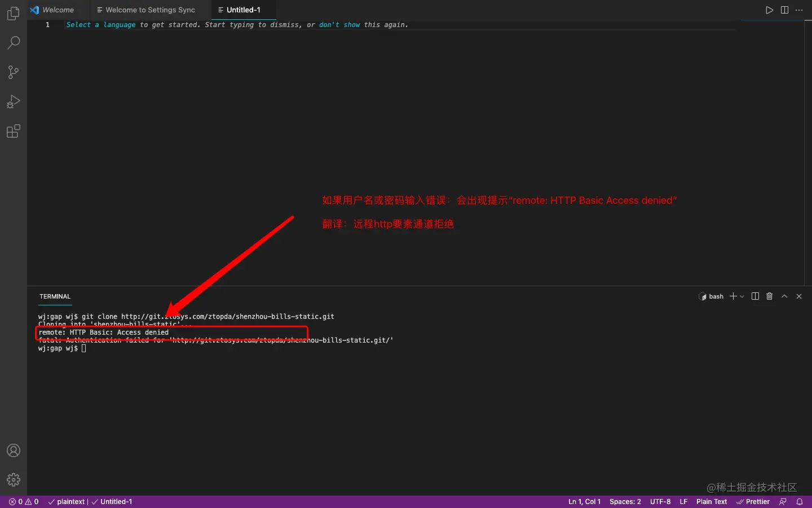
Task: Click plaintext status bar item
Action: [67, 502]
